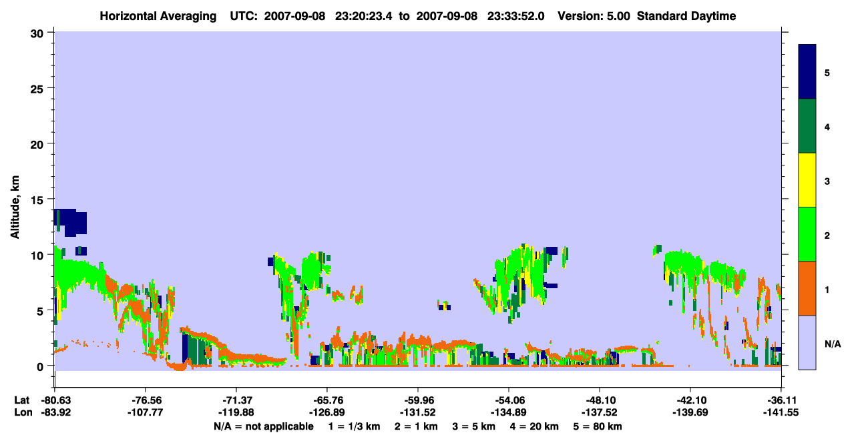
Task: Click the y-axis tick label 15
Action: point(39,199)
